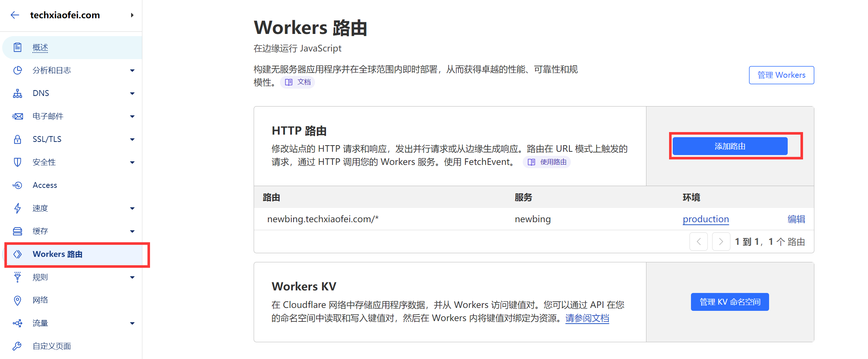The image size is (868, 359).
Task: Click the next page chevron button
Action: coord(721,242)
